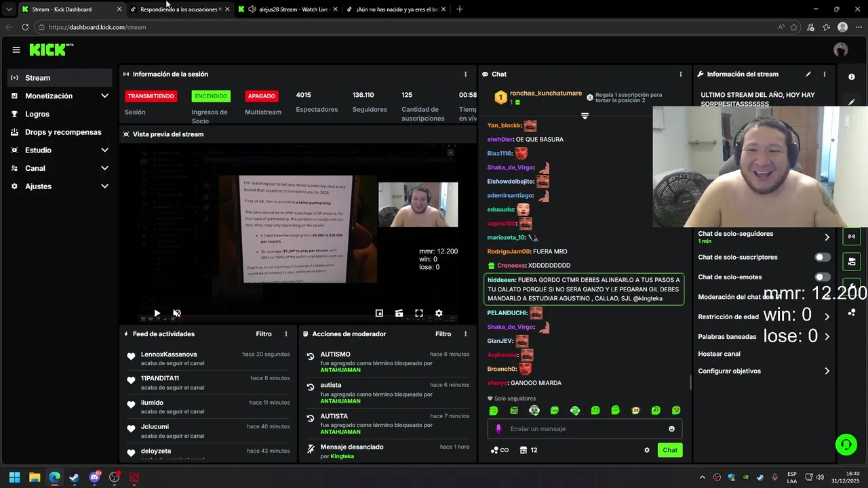The height and width of the screenshot is (488, 868).
Task: Click the browser address bar URL
Action: (98, 27)
